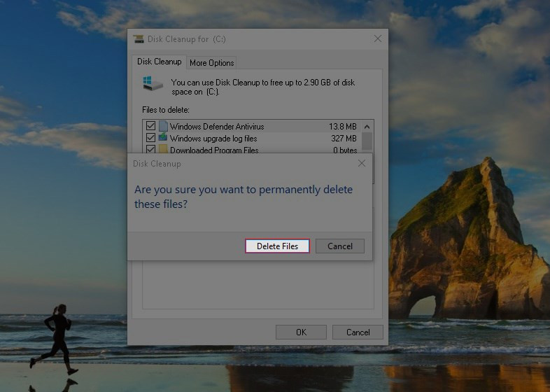This screenshot has height=392, width=550.
Task: Click the Downloaded Program Files folder icon
Action: pyautogui.click(x=163, y=149)
